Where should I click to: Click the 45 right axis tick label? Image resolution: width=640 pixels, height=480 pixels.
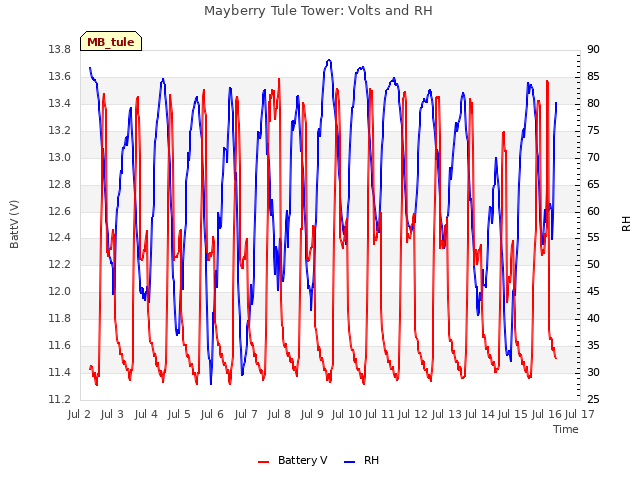click(x=593, y=291)
